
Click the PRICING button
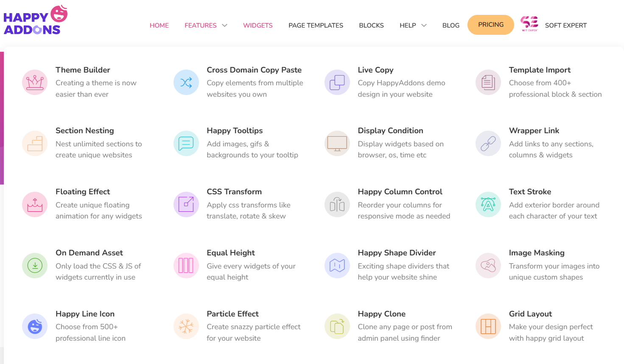click(x=490, y=25)
